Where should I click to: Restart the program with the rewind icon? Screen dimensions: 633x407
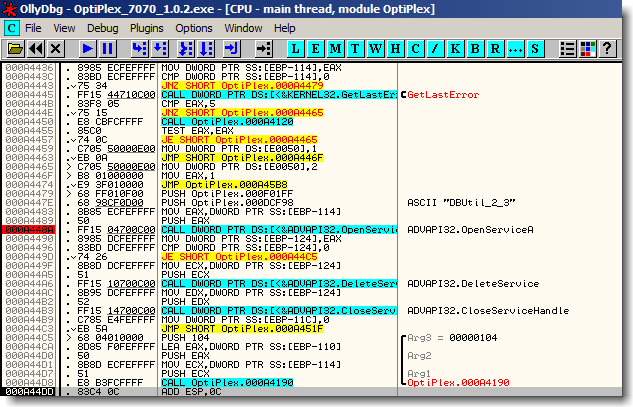click(36, 49)
